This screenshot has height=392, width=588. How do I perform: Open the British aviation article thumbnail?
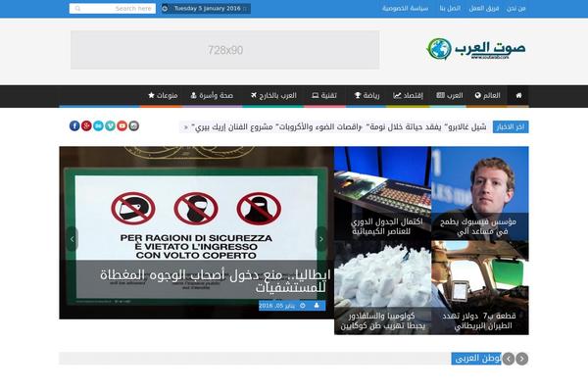pyautogui.click(x=480, y=288)
